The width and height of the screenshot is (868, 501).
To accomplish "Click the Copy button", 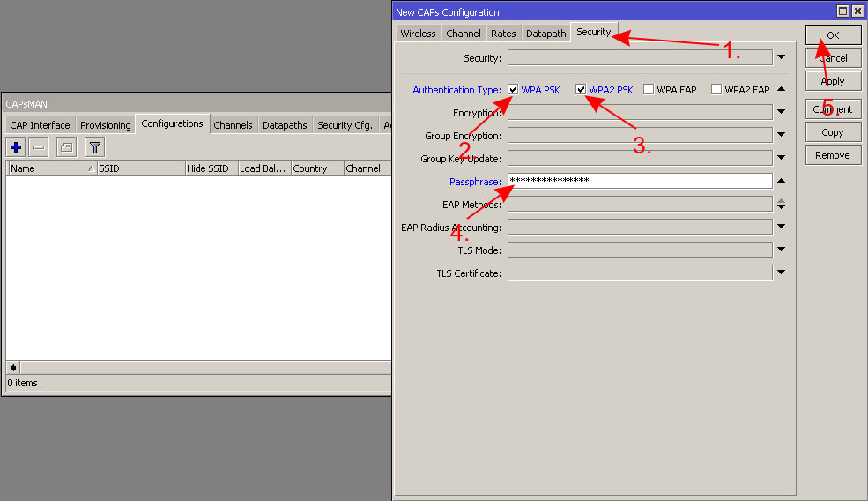I will [x=832, y=132].
